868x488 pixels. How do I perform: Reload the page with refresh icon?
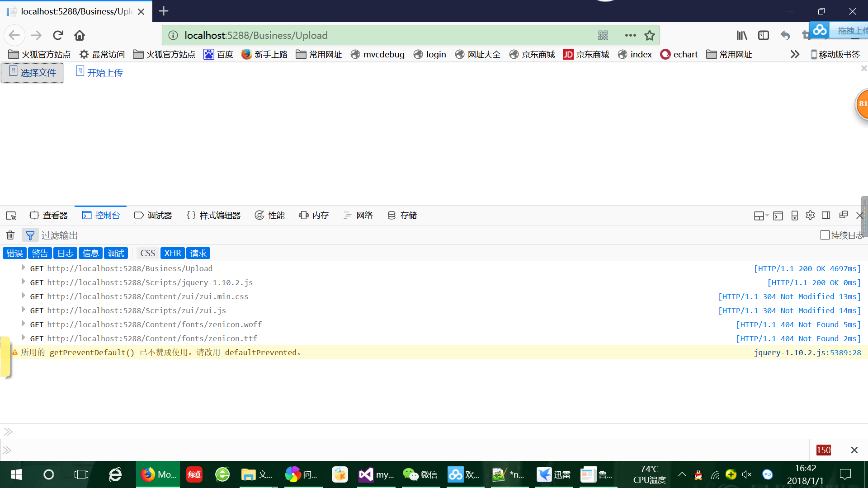pos(58,35)
